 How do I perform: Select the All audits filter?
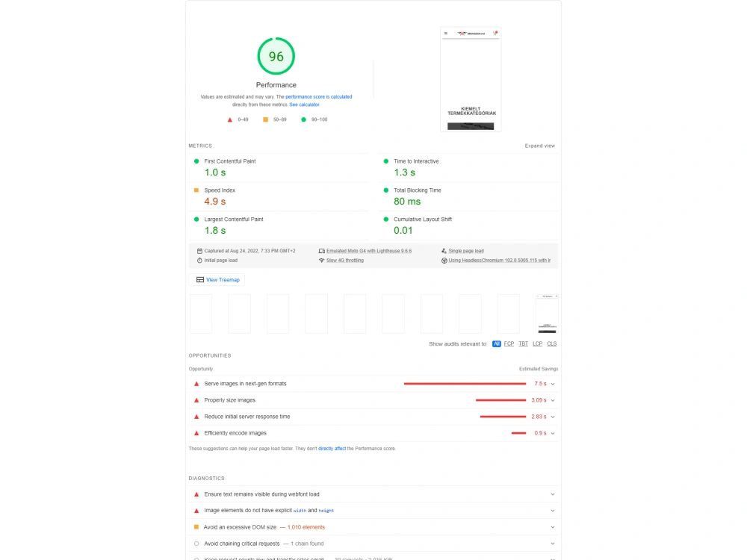coord(497,343)
